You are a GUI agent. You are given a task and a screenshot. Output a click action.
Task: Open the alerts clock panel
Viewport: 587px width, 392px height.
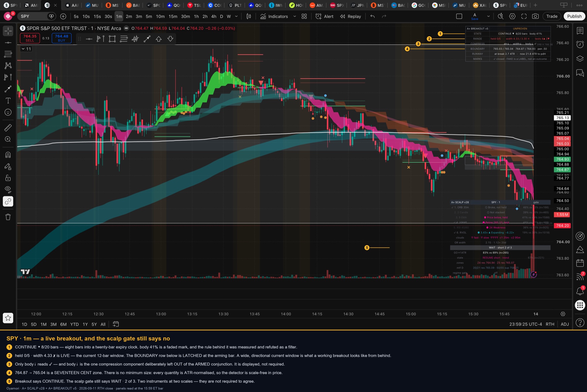coord(580,44)
